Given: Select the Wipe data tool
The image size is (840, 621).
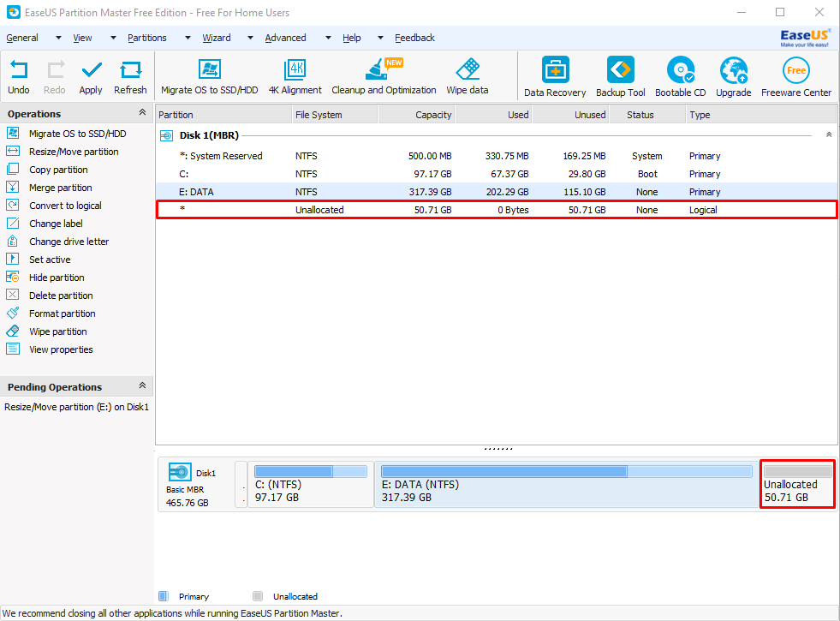Looking at the screenshot, I should [468, 78].
